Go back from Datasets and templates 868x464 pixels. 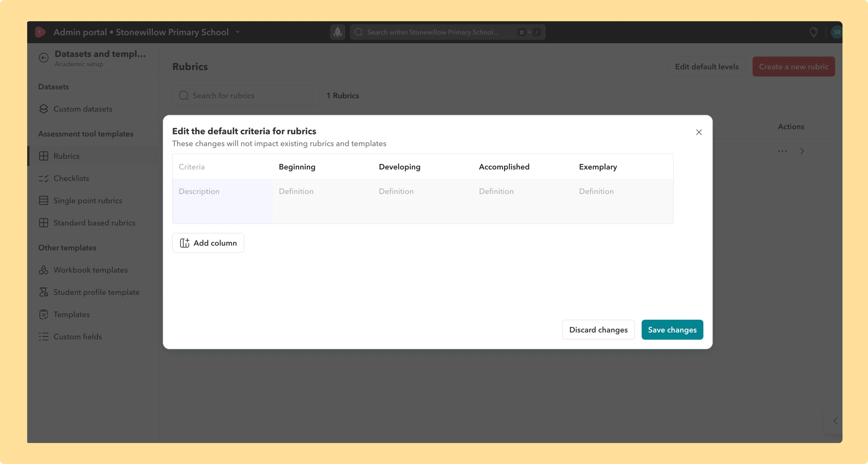tap(43, 58)
